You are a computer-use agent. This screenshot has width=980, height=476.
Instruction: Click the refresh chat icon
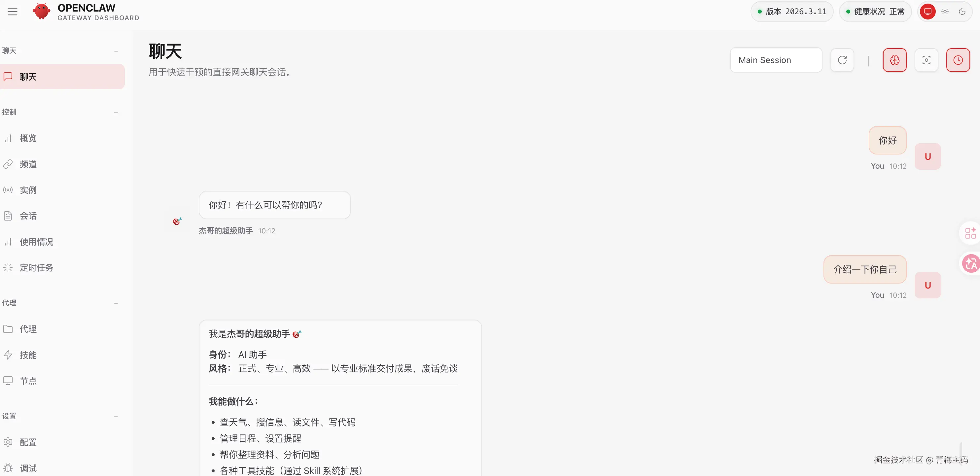(842, 60)
